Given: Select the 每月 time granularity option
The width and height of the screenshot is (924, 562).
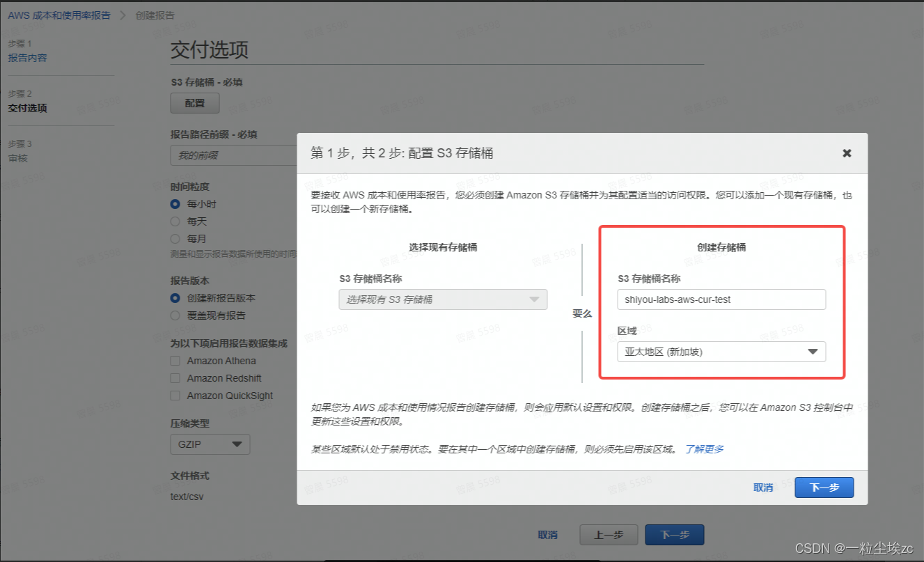Looking at the screenshot, I should [x=176, y=239].
